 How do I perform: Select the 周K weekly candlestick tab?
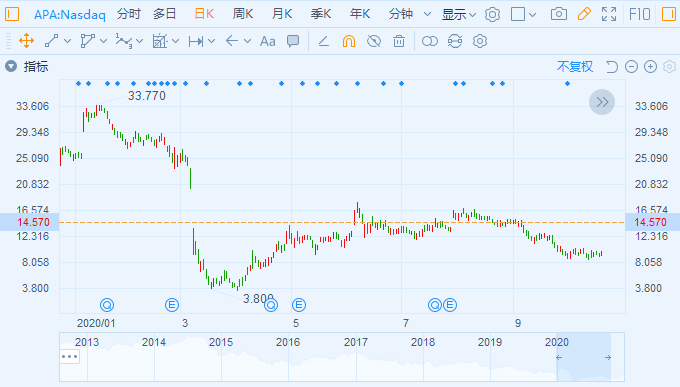(242, 14)
